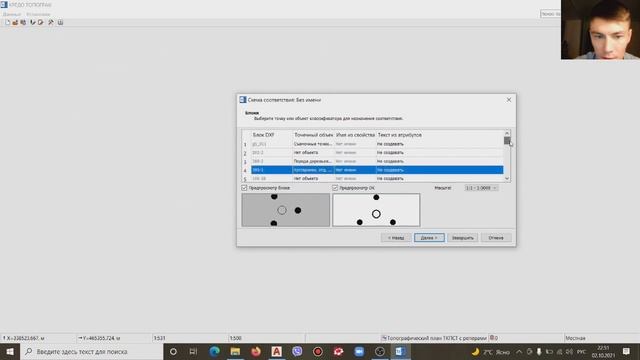Open Firefox from the taskbar
640x360 pixels.
[x=256, y=351]
